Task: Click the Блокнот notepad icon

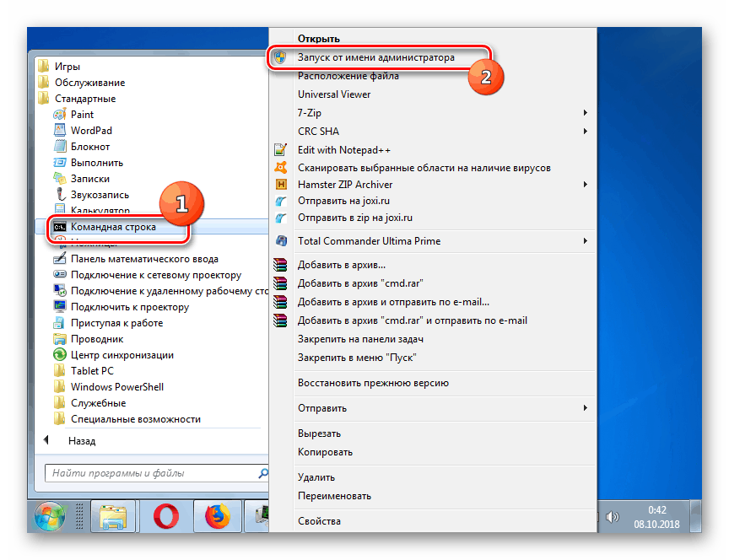Action: point(60,147)
